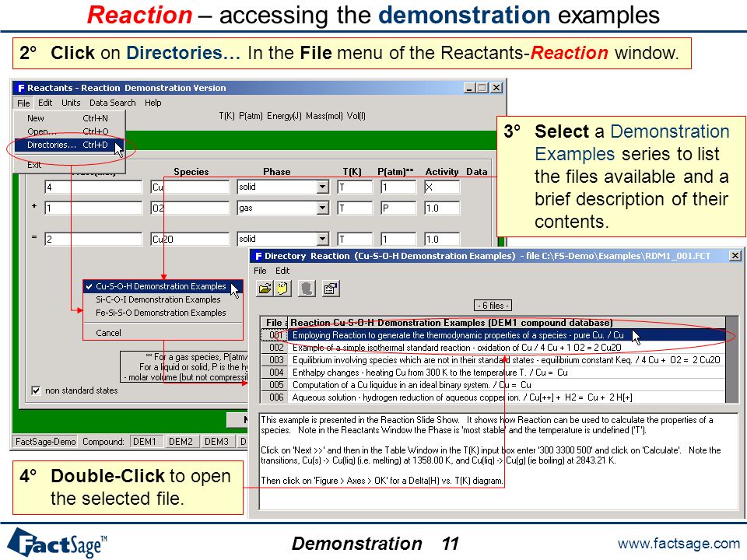Minimize the Reactants - Reaction window
747x560 pixels.
[470, 88]
